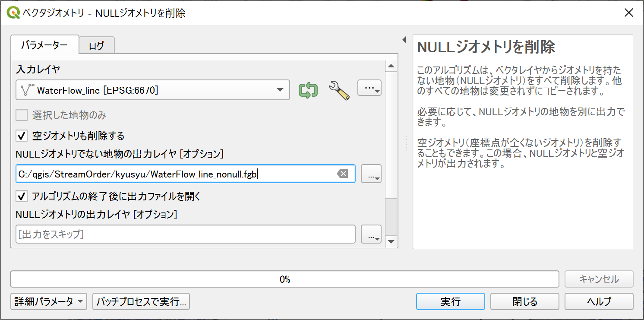Clear the output path using the X icon
The width and height of the screenshot is (644, 320).
tap(342, 174)
